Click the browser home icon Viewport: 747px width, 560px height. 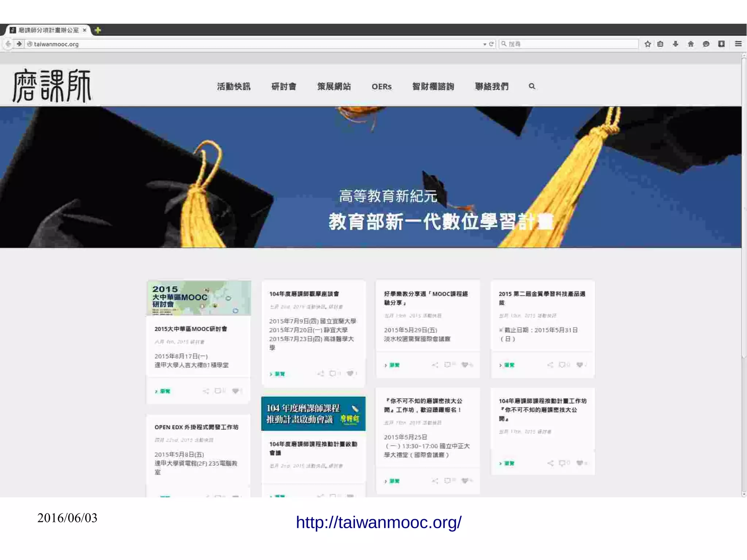tap(691, 44)
